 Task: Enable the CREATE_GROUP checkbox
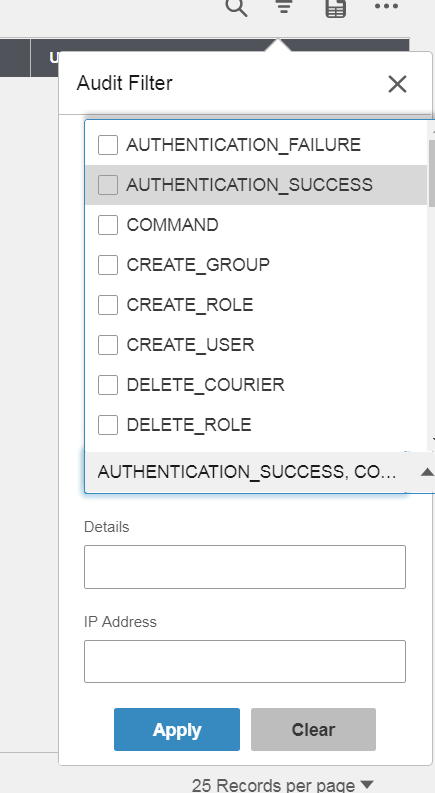tap(108, 265)
